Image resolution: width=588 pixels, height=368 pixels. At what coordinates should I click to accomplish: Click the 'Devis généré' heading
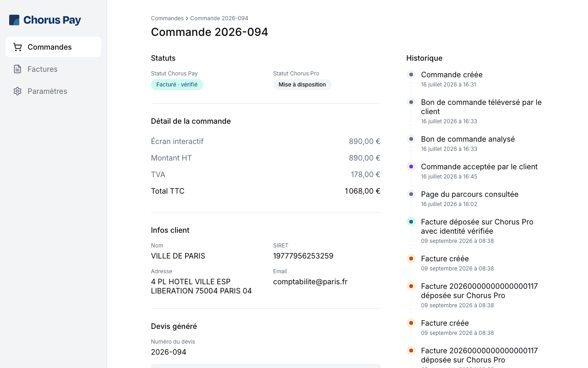coord(174,326)
